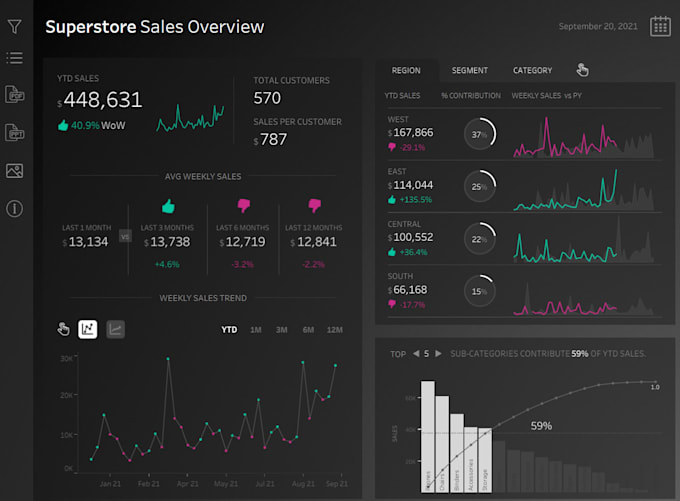Click Last 12 Months value 12,841
Viewport: 680px width, 501px height.
(317, 242)
